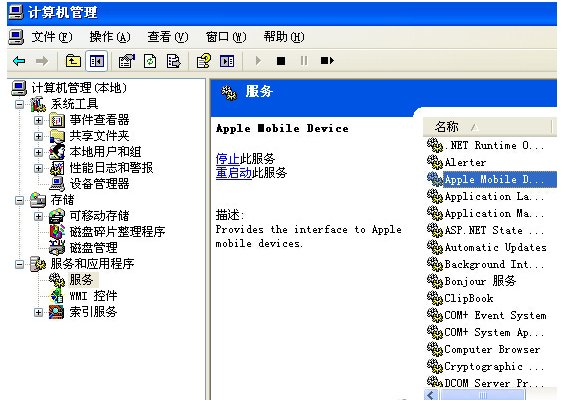Open the Properties toolbar icon
561x400 pixels.
127,61
